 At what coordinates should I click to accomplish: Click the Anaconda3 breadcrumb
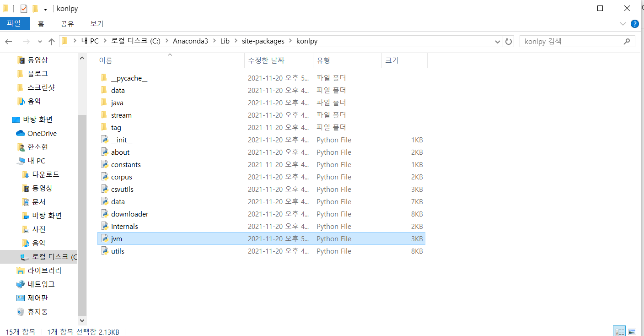tap(190, 41)
